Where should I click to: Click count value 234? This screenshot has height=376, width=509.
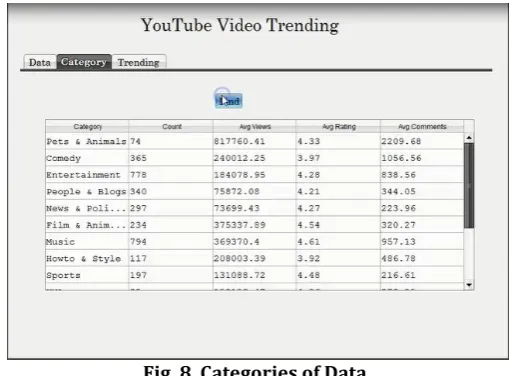(138, 225)
